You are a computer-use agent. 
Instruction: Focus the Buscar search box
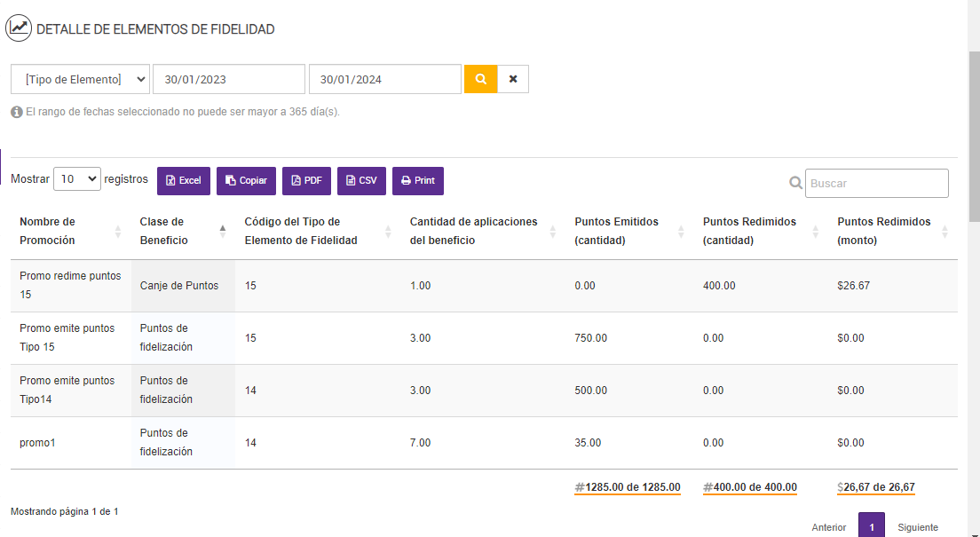click(876, 183)
